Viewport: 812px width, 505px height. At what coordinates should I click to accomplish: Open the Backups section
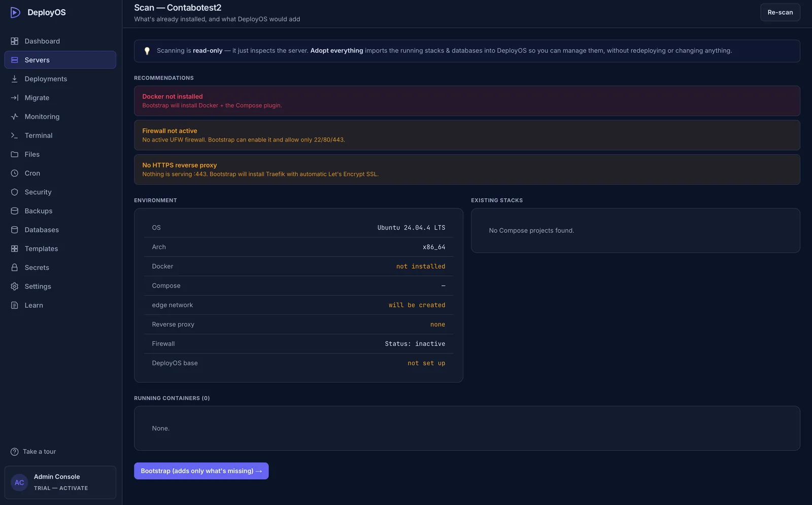click(x=60, y=211)
